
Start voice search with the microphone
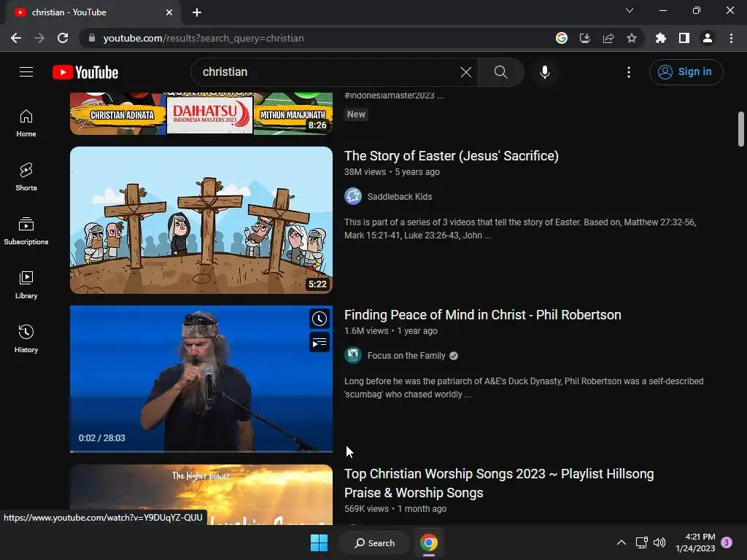point(544,72)
